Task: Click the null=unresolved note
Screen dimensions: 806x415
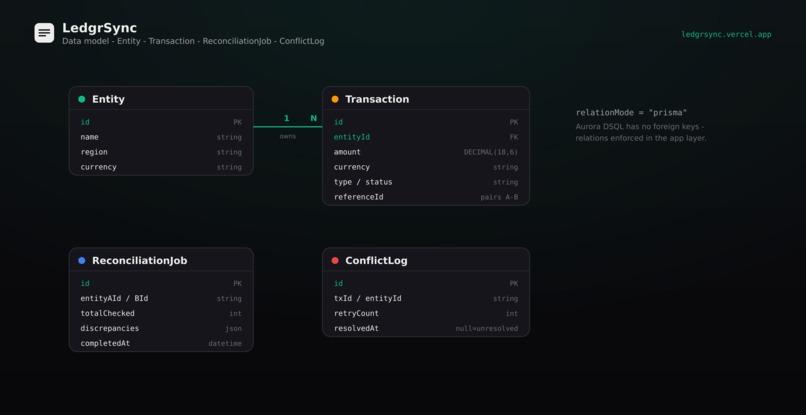Action: tap(487, 329)
